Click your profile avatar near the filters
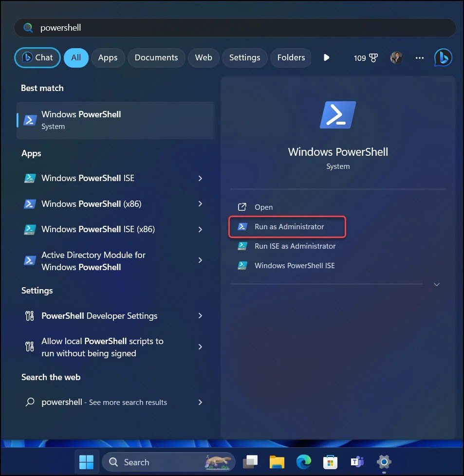 396,57
